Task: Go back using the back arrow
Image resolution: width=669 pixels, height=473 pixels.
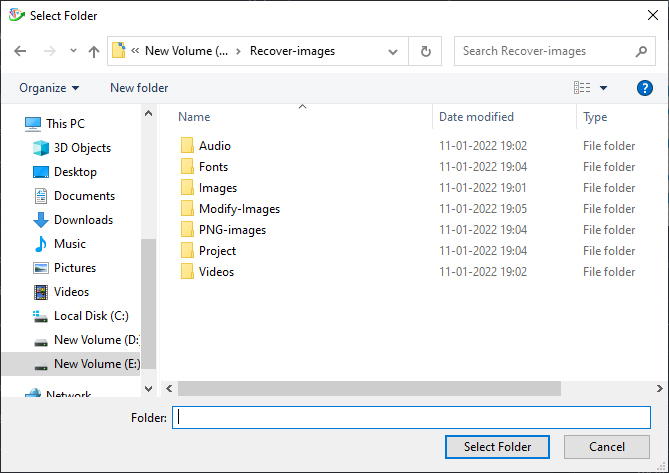Action: tap(20, 52)
